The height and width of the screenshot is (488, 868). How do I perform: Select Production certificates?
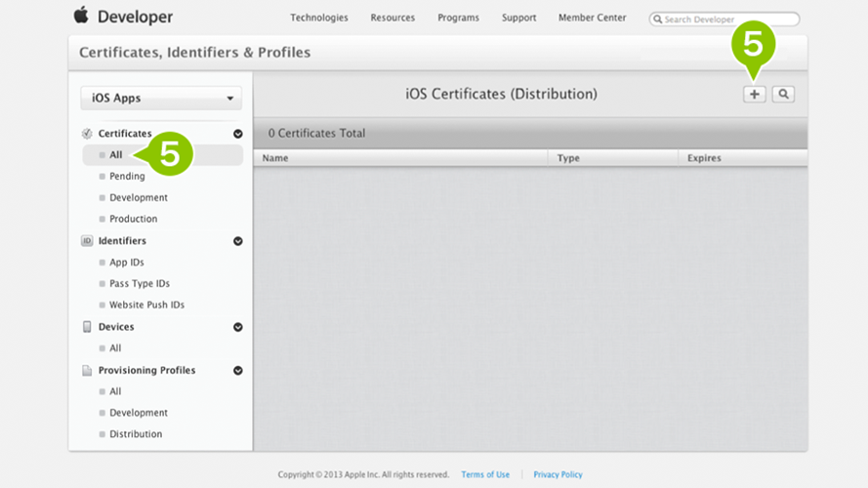point(133,219)
